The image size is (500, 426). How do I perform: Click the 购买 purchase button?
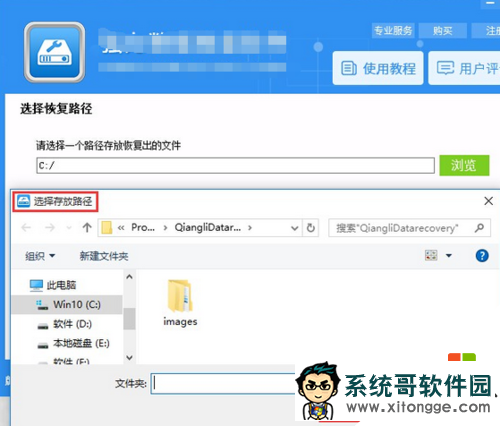[442, 31]
